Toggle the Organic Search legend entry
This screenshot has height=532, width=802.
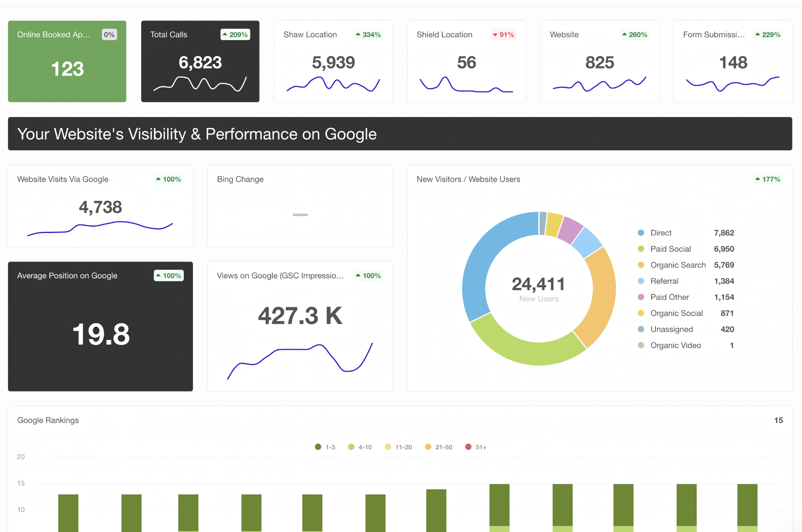[x=672, y=265]
